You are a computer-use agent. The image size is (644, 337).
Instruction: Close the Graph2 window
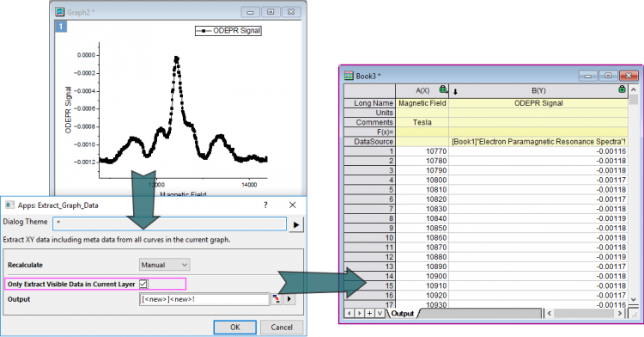(291, 12)
